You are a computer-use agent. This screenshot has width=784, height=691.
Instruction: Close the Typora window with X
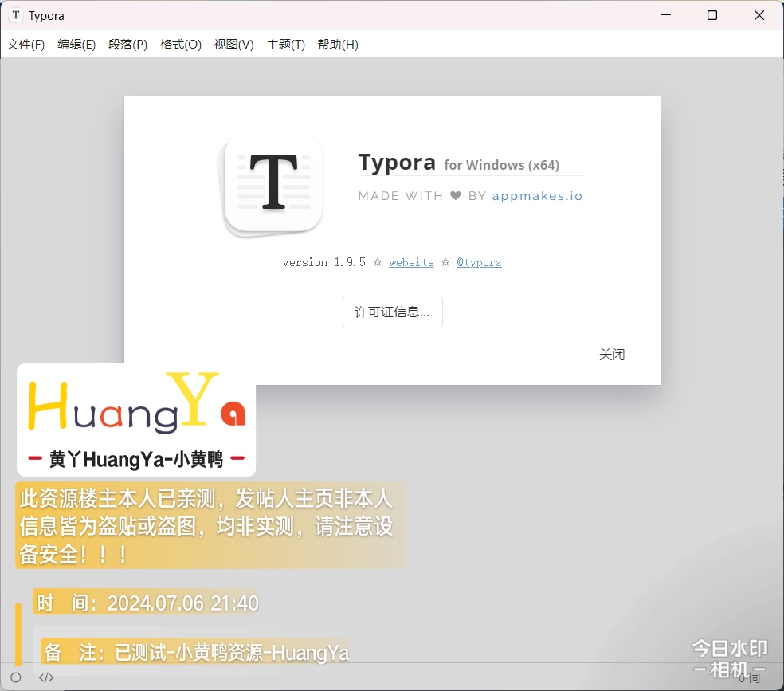tap(759, 15)
